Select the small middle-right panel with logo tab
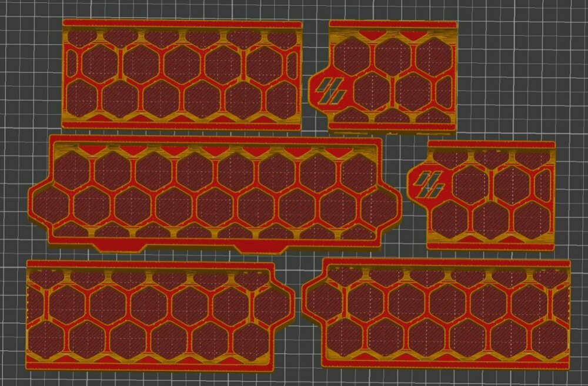588x386 pixels. coord(482,196)
